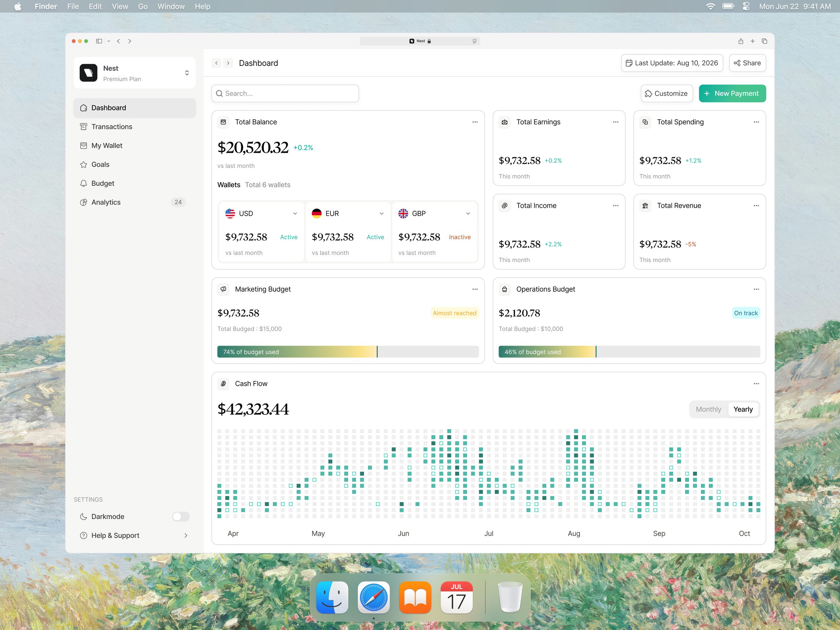
Task: Click the Nest logo icon in sidebar
Action: click(x=88, y=73)
